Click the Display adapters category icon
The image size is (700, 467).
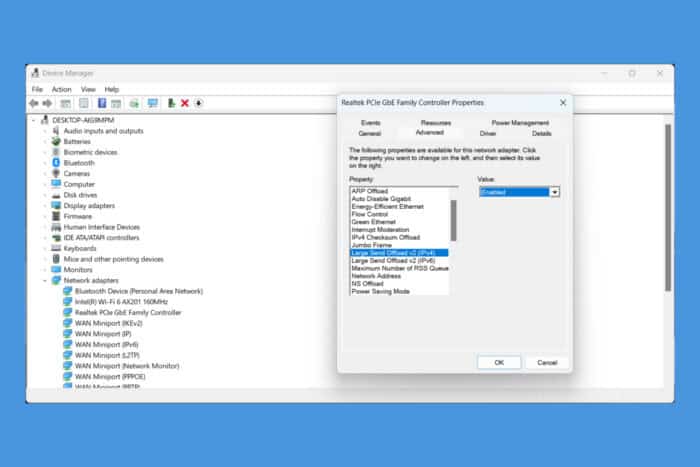(x=56, y=205)
